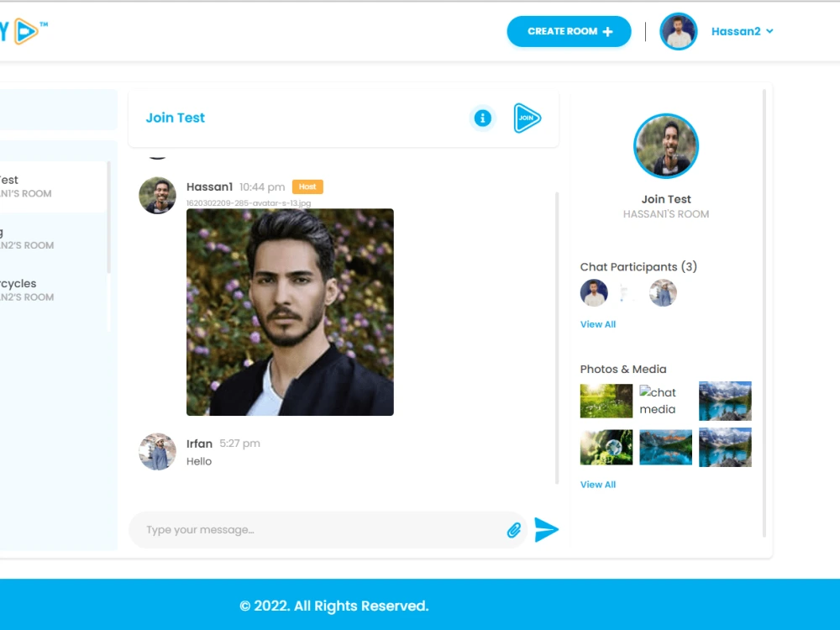Click the 'Chat Participants (3)' heading

tap(638, 267)
